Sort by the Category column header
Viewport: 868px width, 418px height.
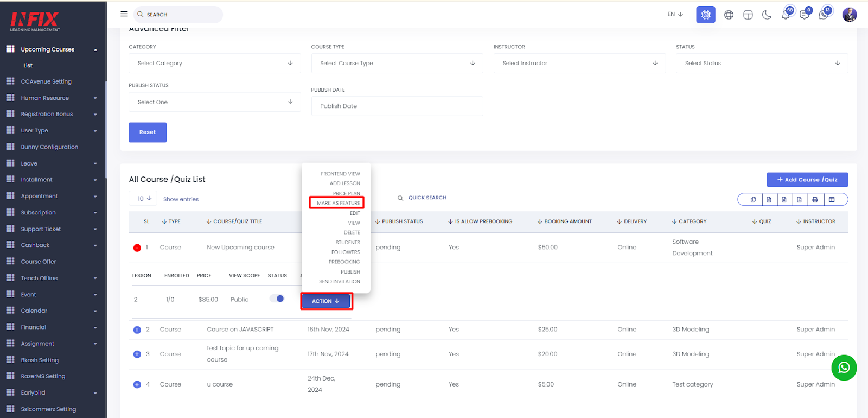pos(689,221)
